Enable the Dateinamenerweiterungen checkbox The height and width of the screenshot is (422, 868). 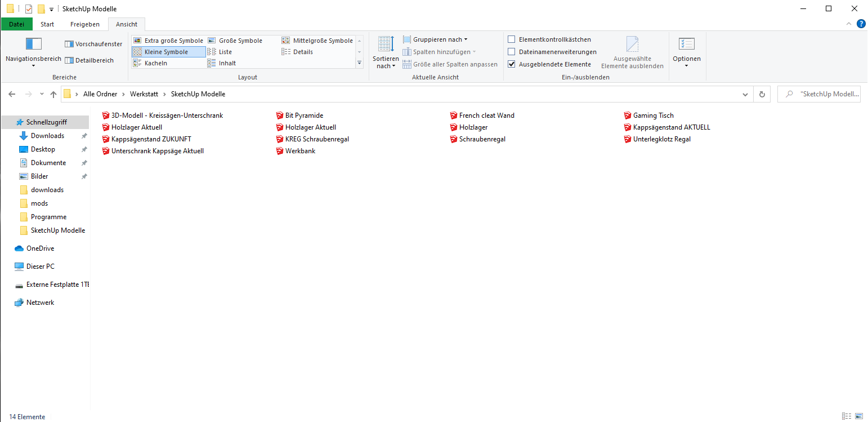pyautogui.click(x=512, y=52)
